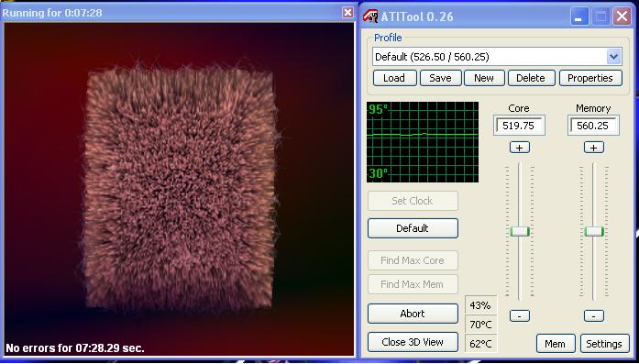Click the 62°C temperature readout
The width and height of the screenshot is (639, 364).
click(480, 344)
